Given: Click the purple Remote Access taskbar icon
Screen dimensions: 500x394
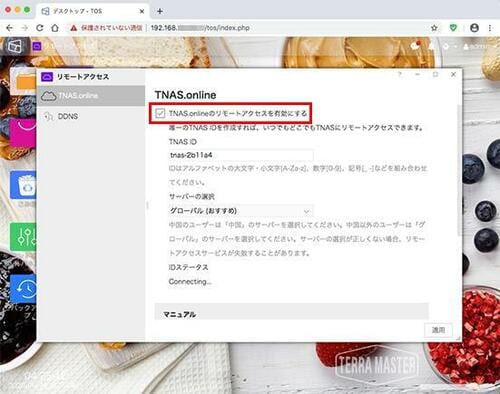Looking at the screenshot, I should pyautogui.click(x=37, y=46).
